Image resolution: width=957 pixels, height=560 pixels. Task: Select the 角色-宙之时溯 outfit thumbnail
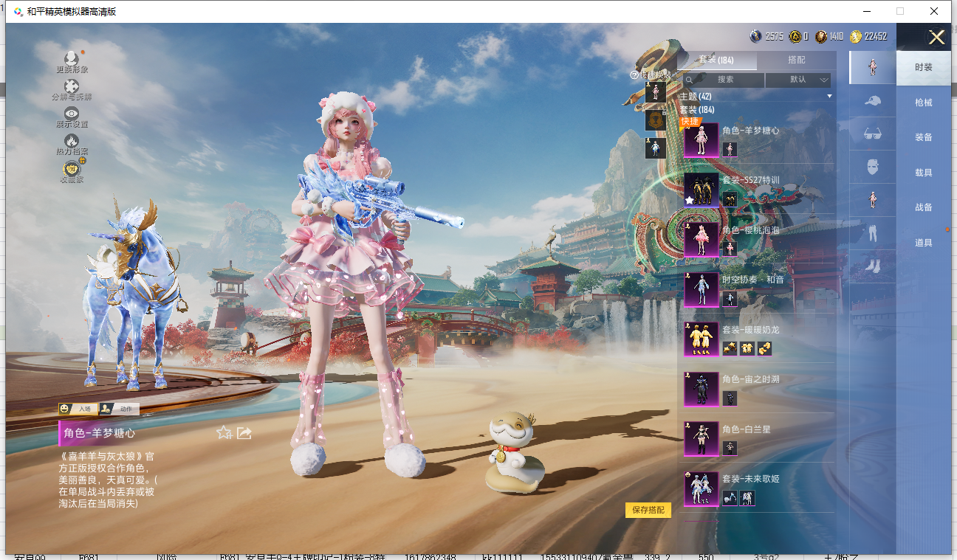tap(701, 389)
